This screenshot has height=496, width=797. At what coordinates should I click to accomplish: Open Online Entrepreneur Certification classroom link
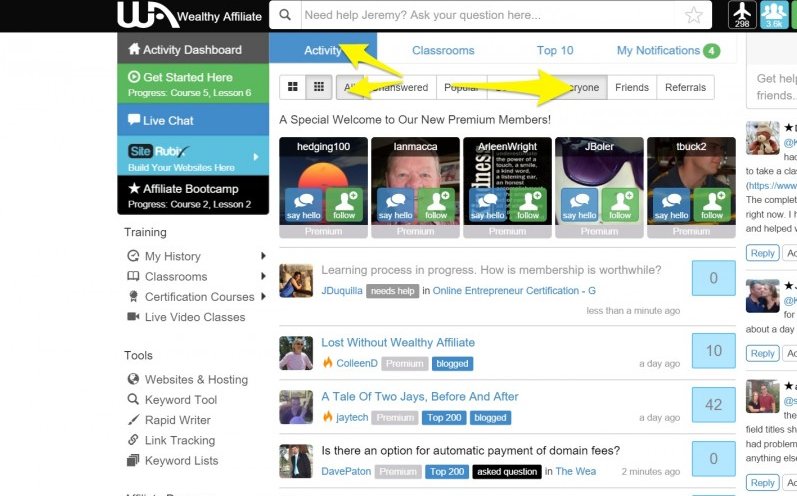point(514,291)
